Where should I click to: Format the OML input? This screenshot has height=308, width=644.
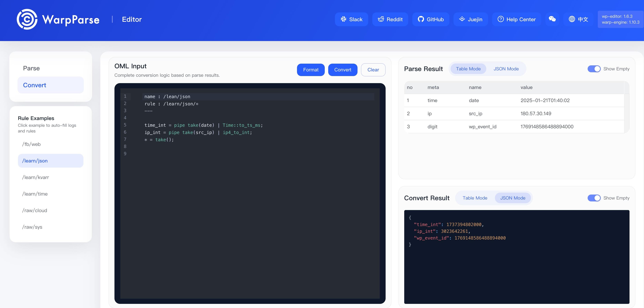(x=311, y=70)
